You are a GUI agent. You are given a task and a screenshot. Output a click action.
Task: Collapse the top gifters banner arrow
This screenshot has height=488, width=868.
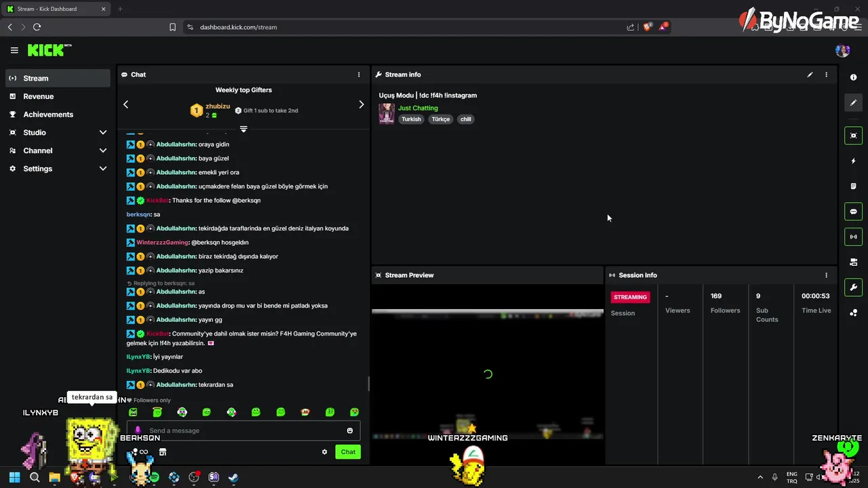tap(243, 129)
